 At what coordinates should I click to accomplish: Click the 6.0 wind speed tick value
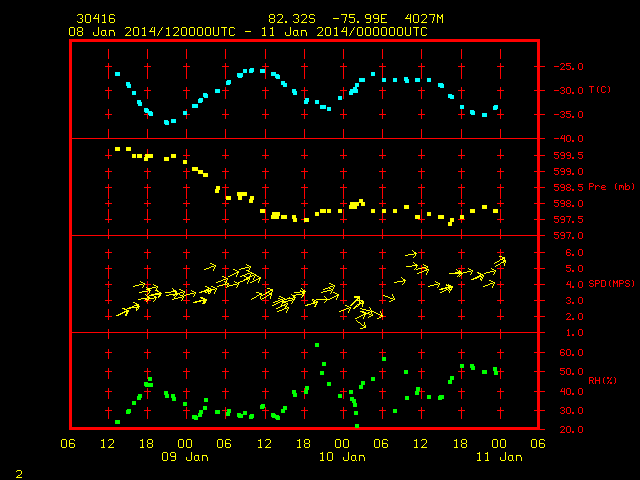click(574, 253)
